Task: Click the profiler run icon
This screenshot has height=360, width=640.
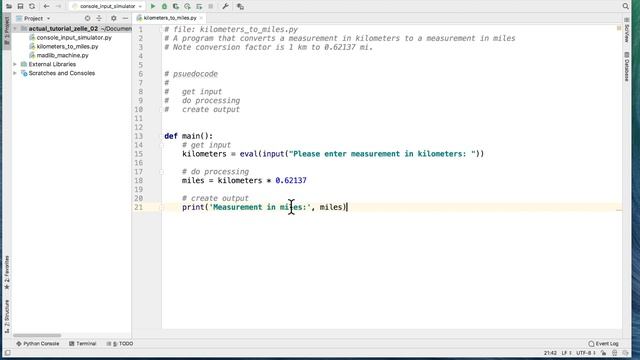Action: tap(187, 6)
